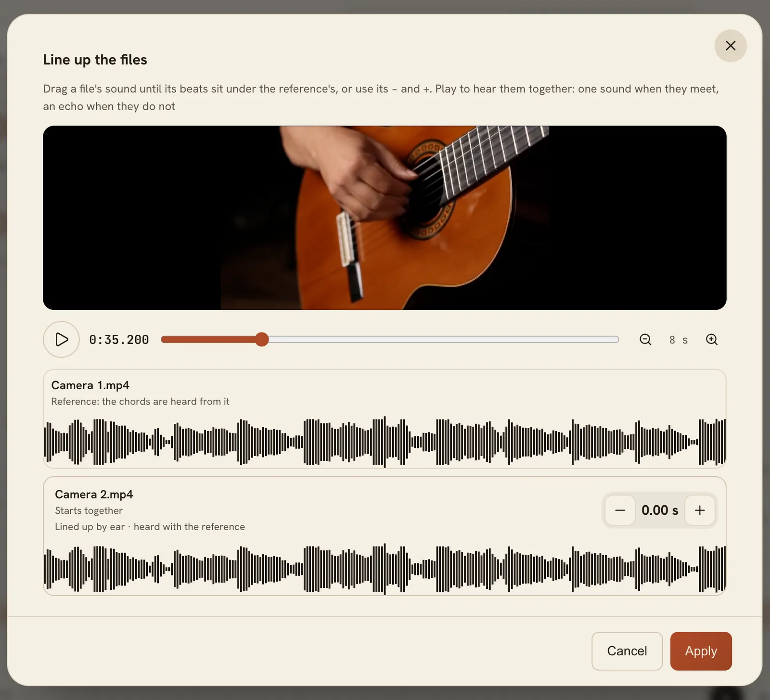Screen dimensions: 770x700
Task: Zoom in the waveform timeline
Action: (712, 340)
